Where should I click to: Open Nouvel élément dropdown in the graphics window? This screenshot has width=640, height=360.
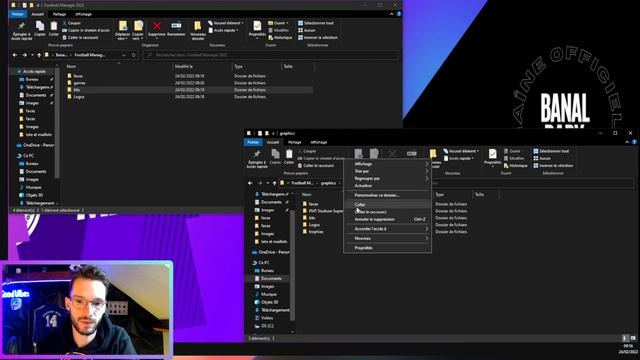(461, 151)
